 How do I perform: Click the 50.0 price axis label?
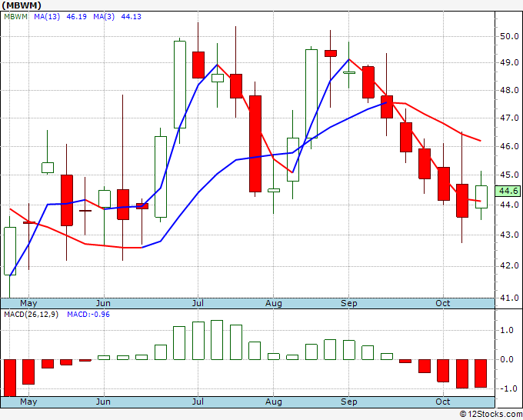pos(509,36)
